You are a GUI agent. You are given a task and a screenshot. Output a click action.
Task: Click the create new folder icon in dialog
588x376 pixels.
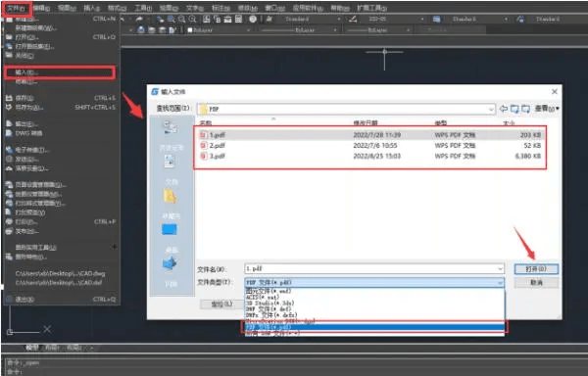(x=525, y=109)
